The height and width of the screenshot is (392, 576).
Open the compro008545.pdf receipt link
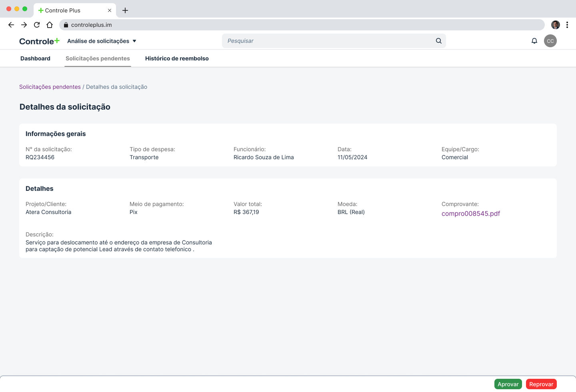[x=470, y=214]
